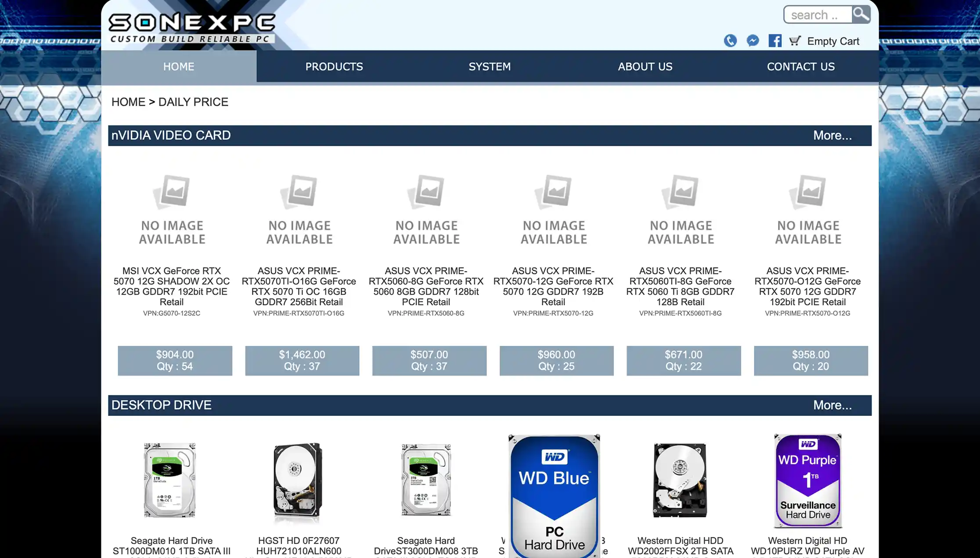This screenshot has height=558, width=980.
Task: Open the Western Digital WD10PURZ title
Action: point(808,547)
